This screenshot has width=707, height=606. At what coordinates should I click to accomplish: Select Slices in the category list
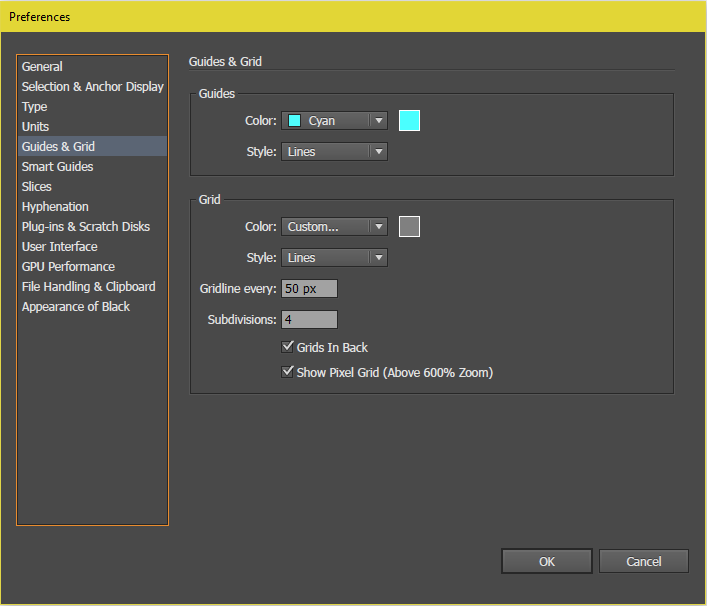37,187
